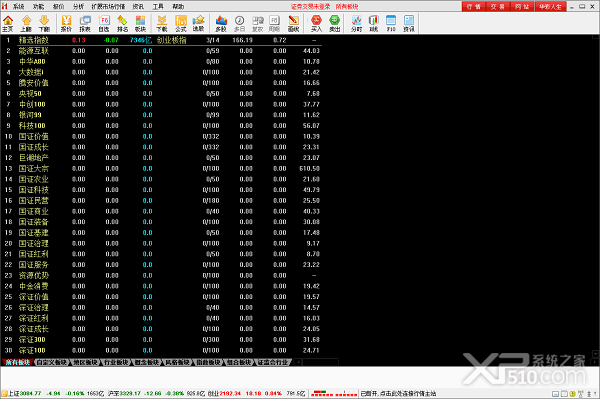
Task: Select the 深证100 row
Action: point(161,350)
